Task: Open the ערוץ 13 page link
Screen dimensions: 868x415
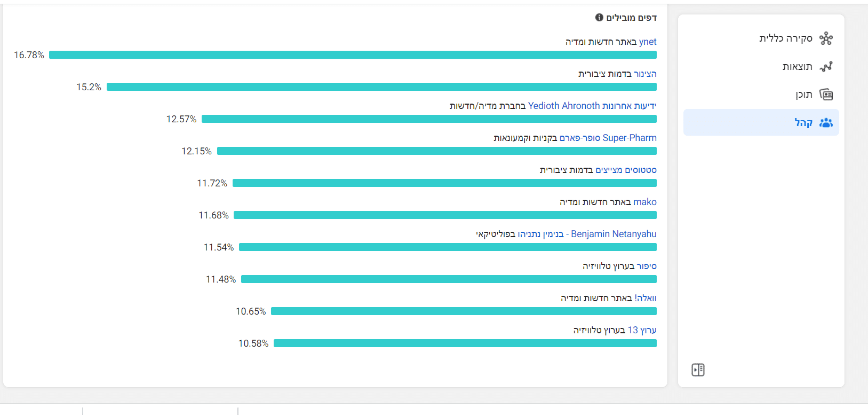Action: tap(642, 330)
